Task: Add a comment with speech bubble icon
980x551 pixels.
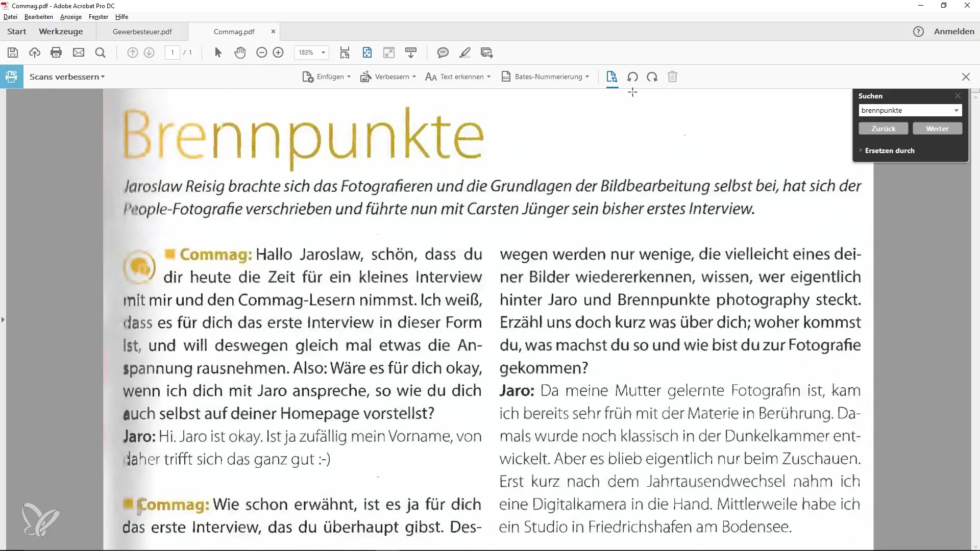Action: pyautogui.click(x=443, y=53)
